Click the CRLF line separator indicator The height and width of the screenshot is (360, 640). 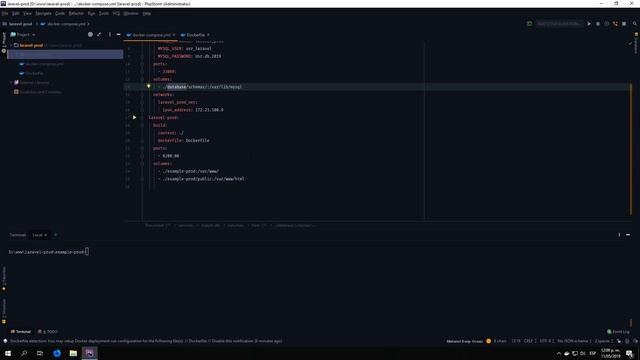point(530,341)
